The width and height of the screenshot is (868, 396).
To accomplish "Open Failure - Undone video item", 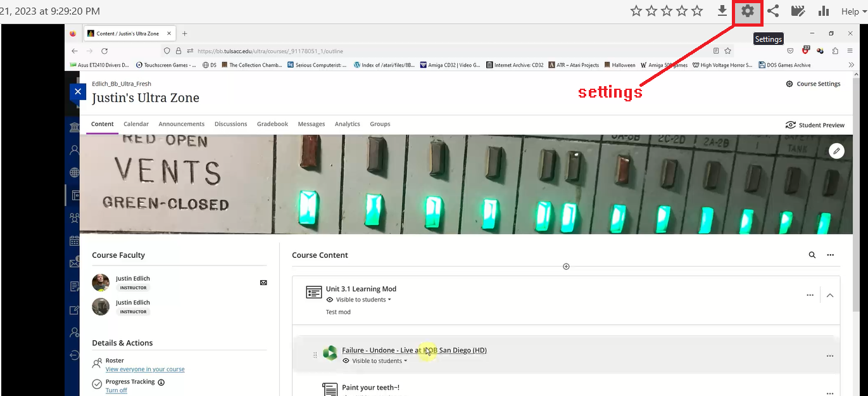I will [414, 350].
